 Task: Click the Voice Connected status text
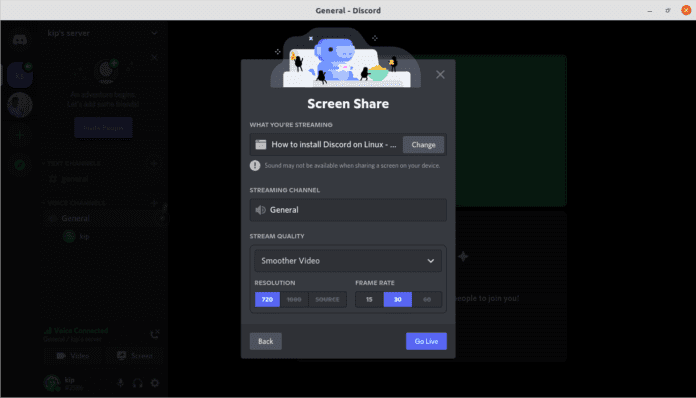(x=81, y=331)
